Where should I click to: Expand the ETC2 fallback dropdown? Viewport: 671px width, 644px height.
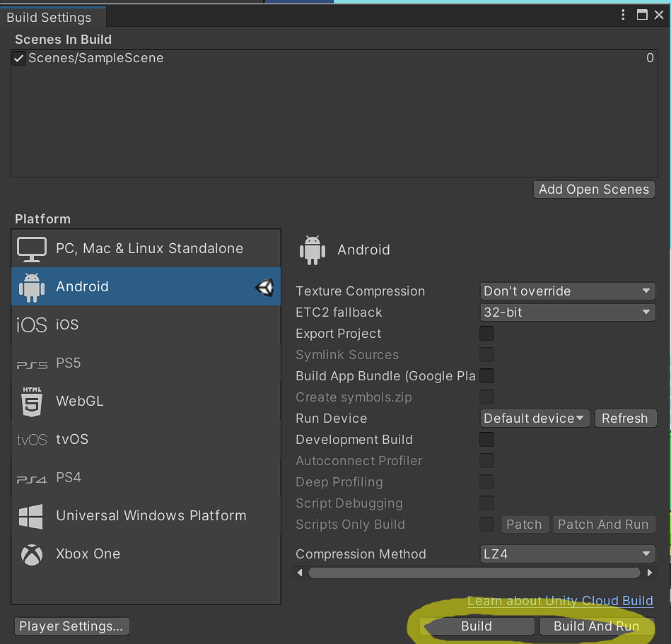[x=567, y=312]
